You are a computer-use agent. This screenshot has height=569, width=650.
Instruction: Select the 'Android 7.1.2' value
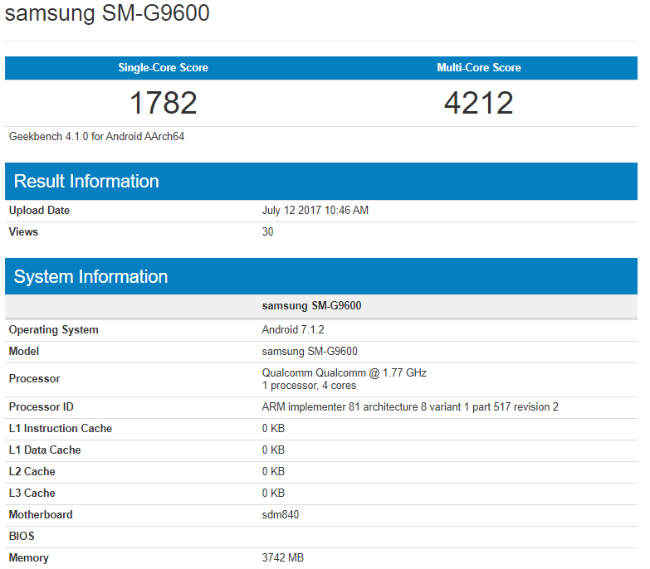293,330
